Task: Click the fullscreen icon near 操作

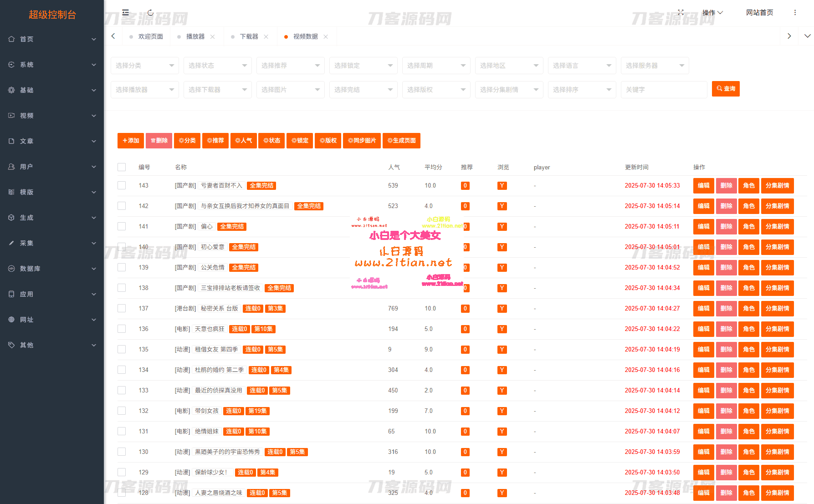Action: pos(681,13)
